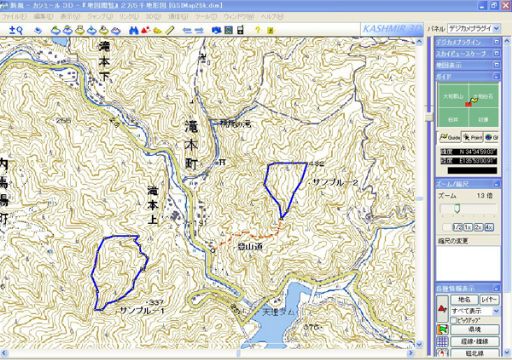Select the binoculars search icon
Screen dimensions: 512x360
pos(134,30)
